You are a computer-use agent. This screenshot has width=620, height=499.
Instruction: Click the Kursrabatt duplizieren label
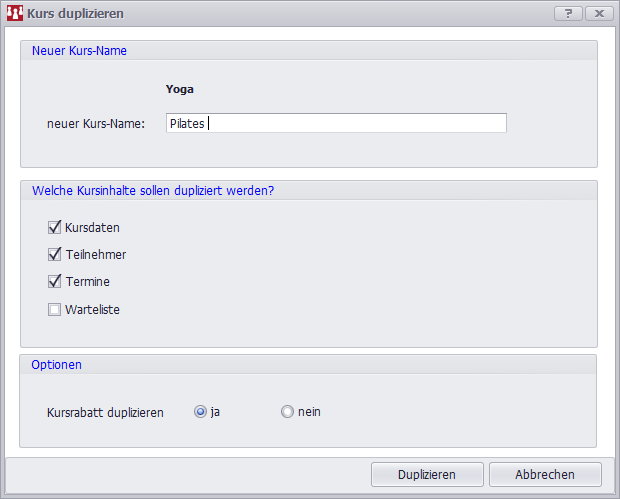tap(105, 412)
